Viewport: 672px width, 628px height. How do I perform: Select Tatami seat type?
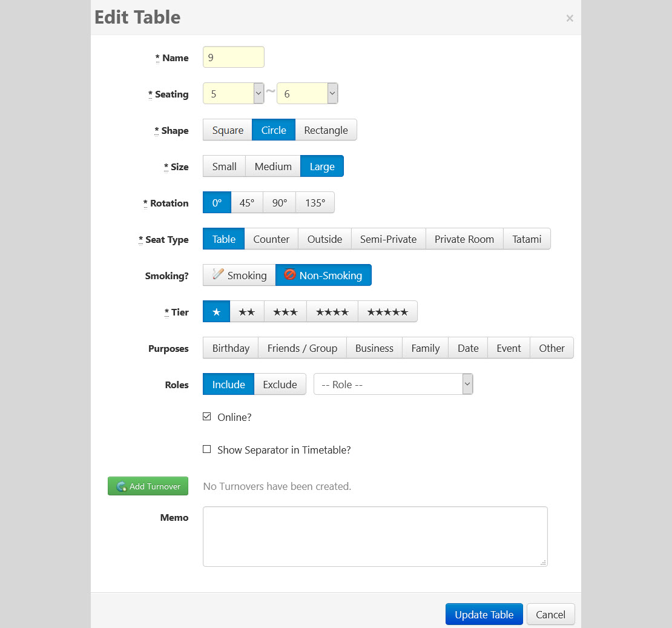pyautogui.click(x=527, y=239)
